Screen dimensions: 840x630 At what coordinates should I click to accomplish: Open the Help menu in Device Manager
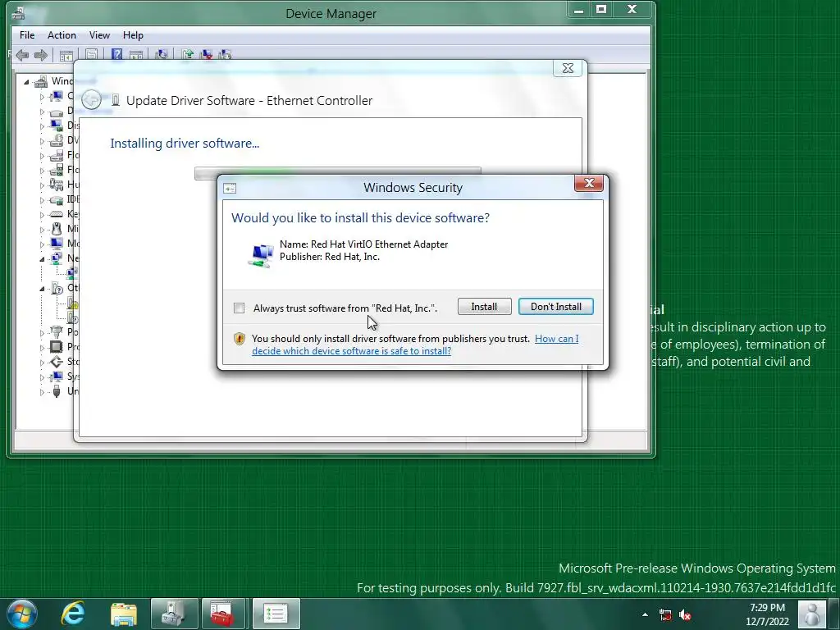pyautogui.click(x=133, y=35)
